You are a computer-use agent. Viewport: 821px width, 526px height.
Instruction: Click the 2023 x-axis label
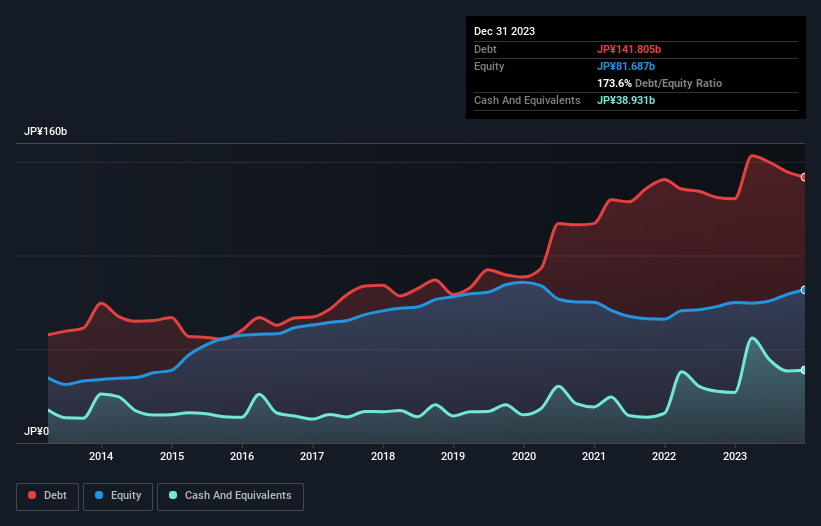click(x=735, y=456)
